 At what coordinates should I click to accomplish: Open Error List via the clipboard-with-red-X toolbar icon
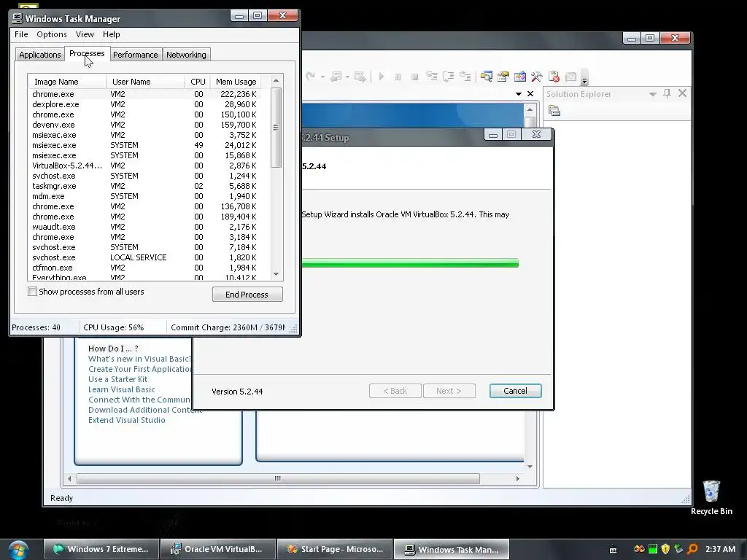point(554,77)
